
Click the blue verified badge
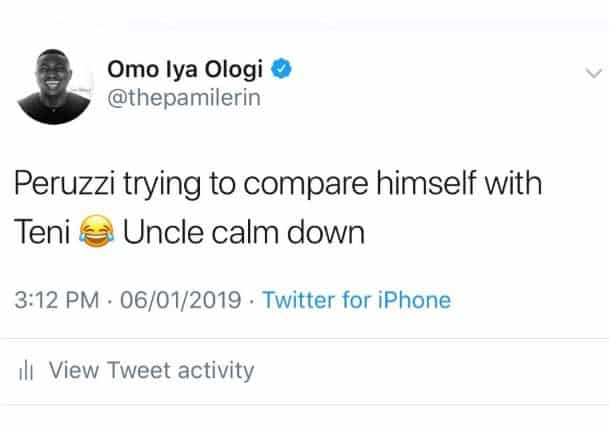(284, 71)
